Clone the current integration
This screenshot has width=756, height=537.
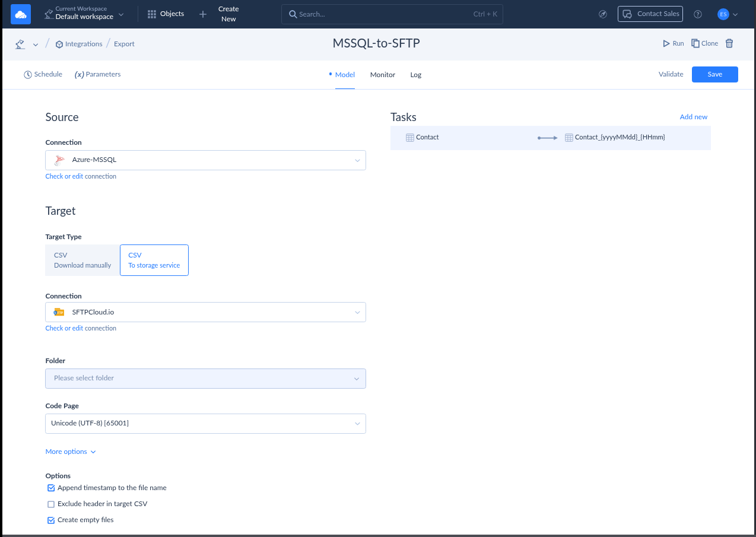click(x=704, y=43)
